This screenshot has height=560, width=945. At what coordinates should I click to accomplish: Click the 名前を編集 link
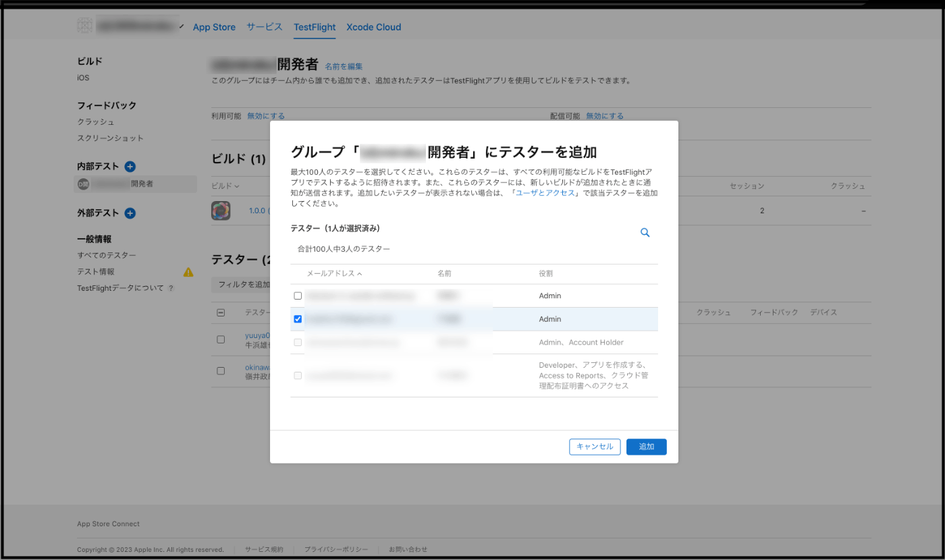click(x=344, y=66)
